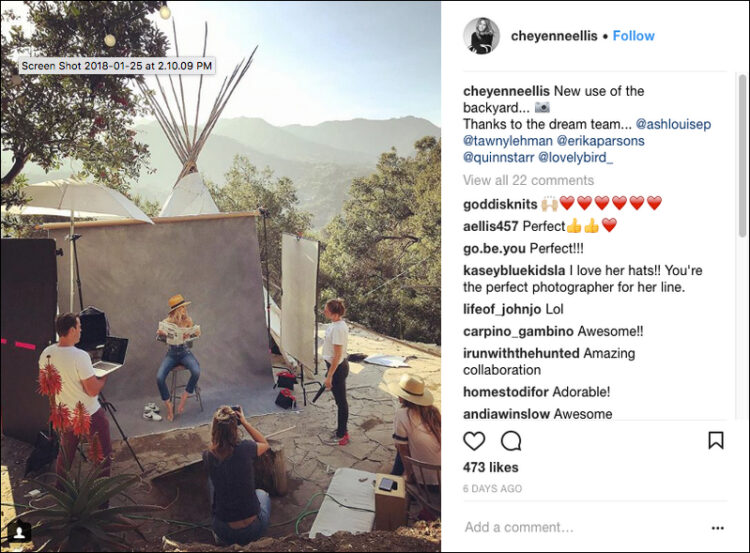Like the post with the heart icon

(474, 441)
